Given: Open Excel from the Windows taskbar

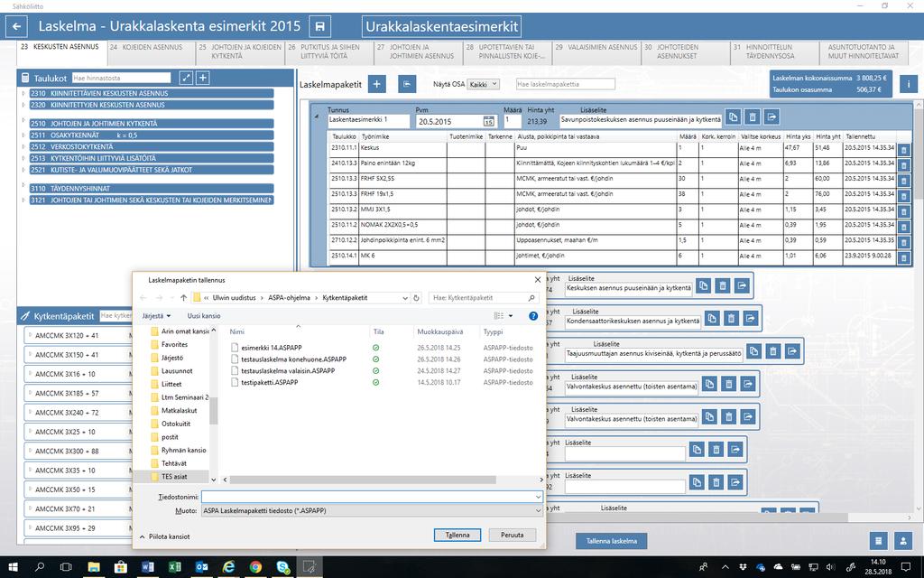Looking at the screenshot, I should click(x=174, y=567).
